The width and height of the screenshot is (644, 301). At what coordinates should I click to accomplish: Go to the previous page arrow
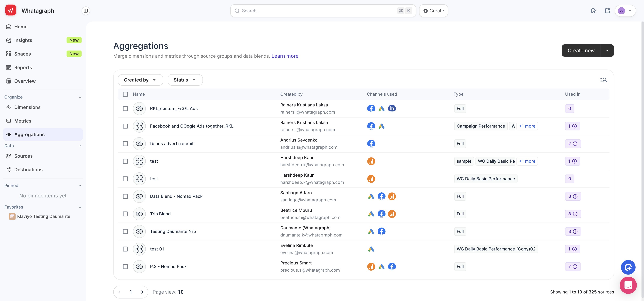pyautogui.click(x=119, y=292)
